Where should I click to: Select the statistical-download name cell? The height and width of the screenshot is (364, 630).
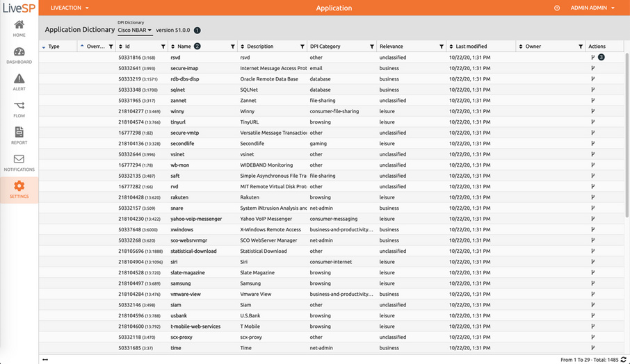point(193,251)
